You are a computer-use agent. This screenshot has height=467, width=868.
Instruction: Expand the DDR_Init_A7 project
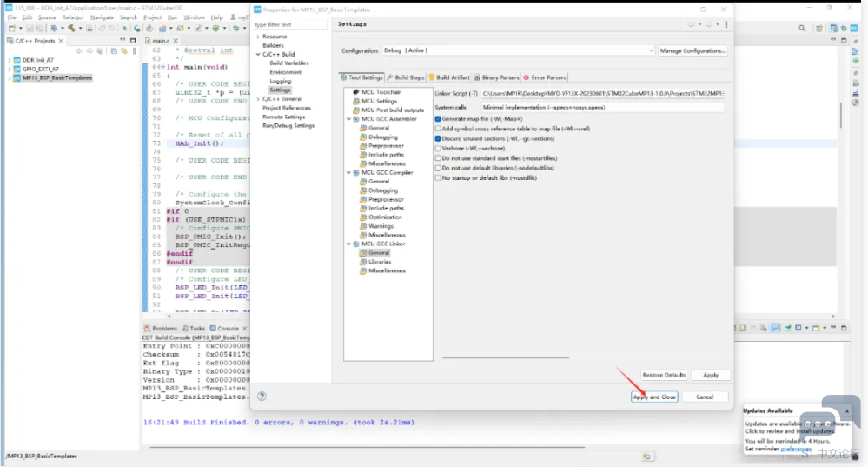(x=9, y=60)
